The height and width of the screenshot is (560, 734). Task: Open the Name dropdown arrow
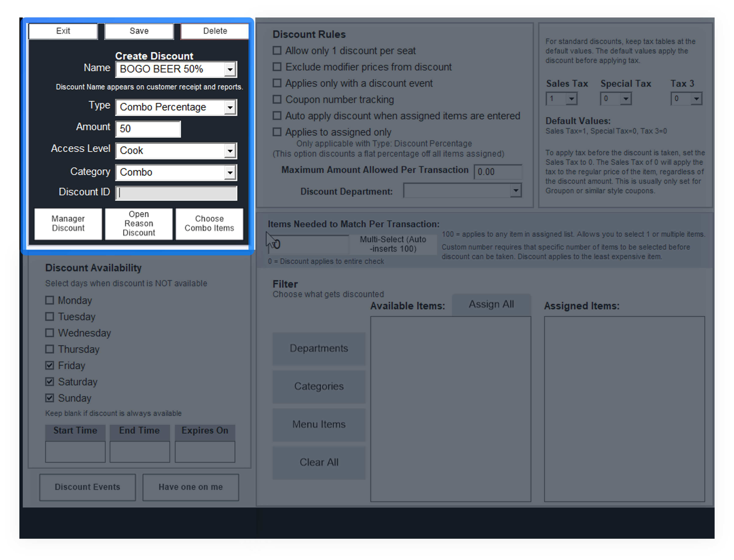click(230, 69)
